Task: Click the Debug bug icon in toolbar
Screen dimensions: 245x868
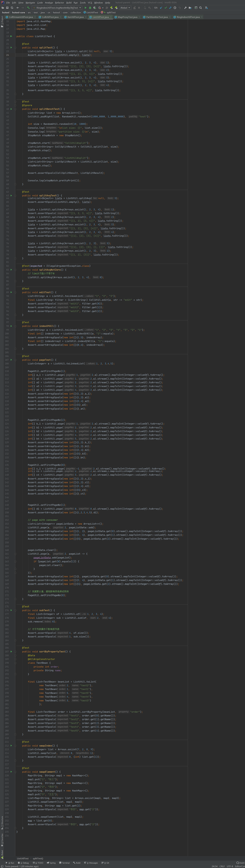Action: [x=90, y=7]
